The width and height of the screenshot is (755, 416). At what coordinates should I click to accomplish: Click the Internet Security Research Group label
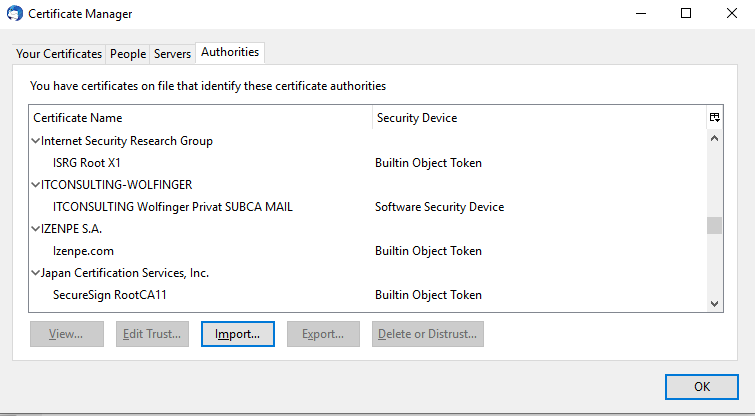(127, 141)
